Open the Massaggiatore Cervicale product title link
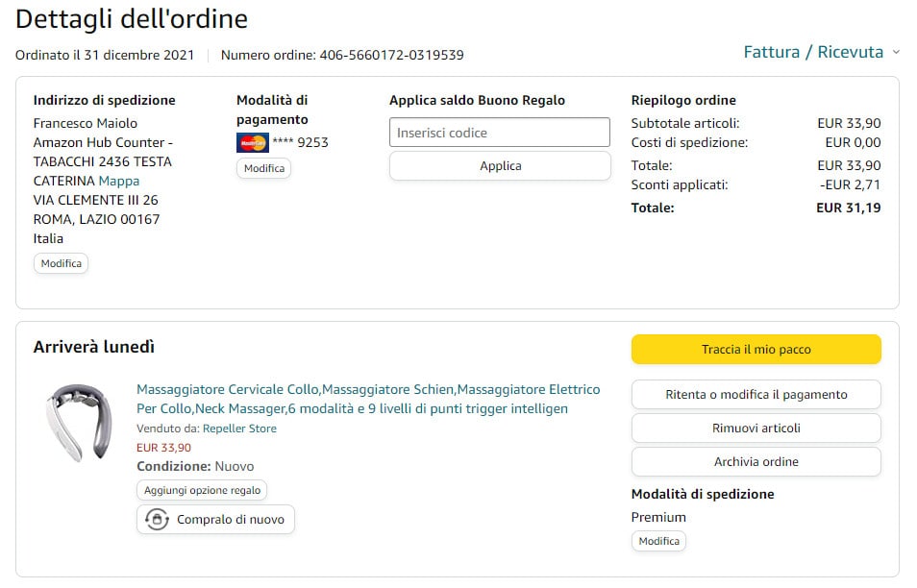 368,399
